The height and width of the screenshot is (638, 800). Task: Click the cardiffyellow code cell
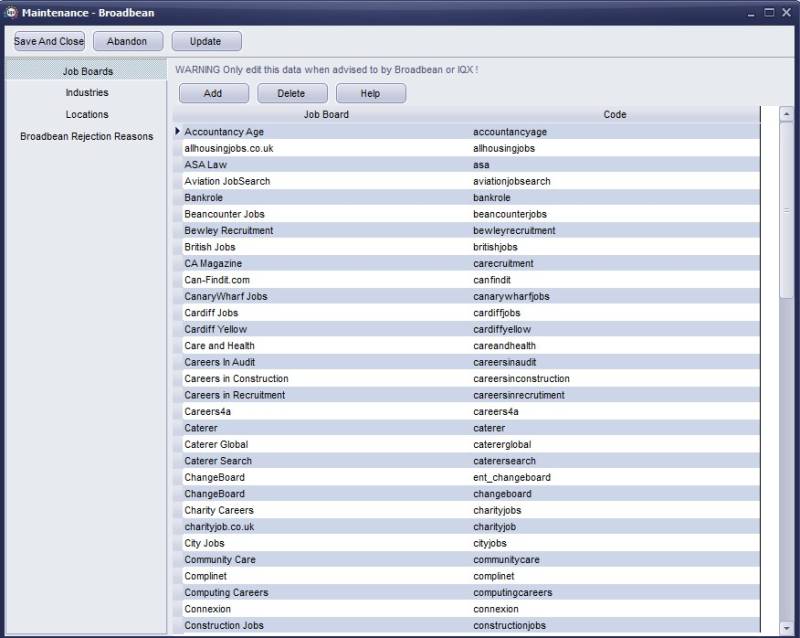tap(615, 329)
